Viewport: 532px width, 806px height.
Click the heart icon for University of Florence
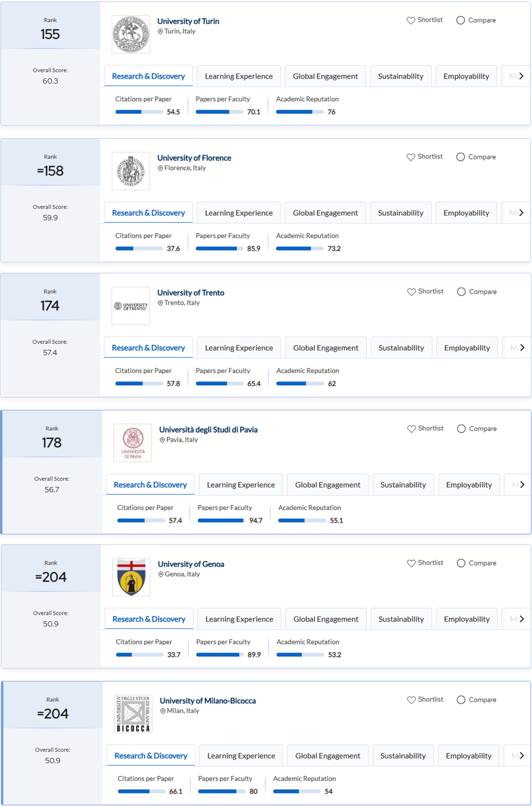[411, 157]
